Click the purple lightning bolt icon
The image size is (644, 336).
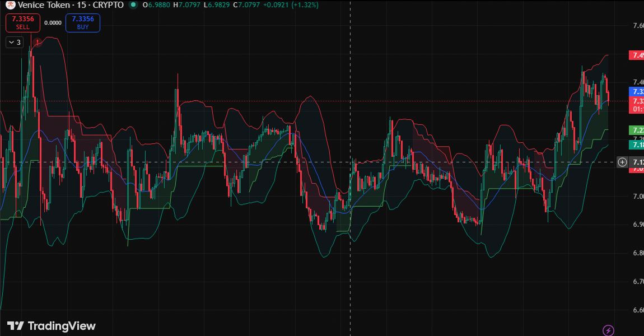pos(608,330)
